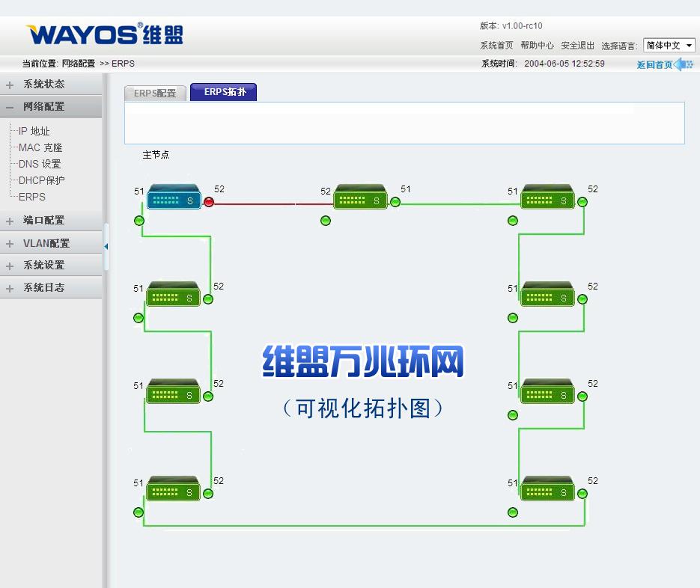The image size is (700, 588).
Task: Open the DNS 设置 page
Action: (x=40, y=164)
